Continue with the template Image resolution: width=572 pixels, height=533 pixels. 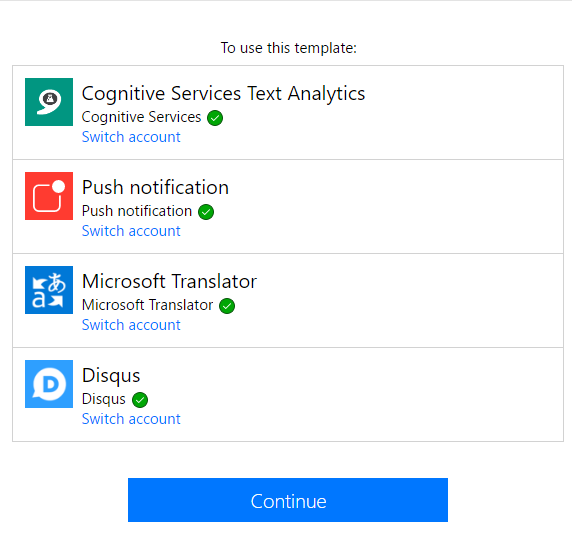(288, 500)
